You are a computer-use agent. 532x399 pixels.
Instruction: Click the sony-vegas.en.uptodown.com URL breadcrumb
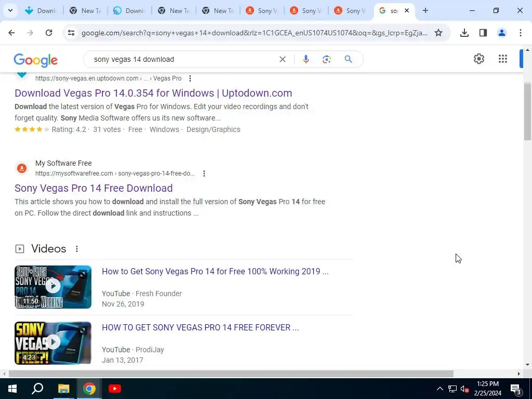tap(108, 78)
